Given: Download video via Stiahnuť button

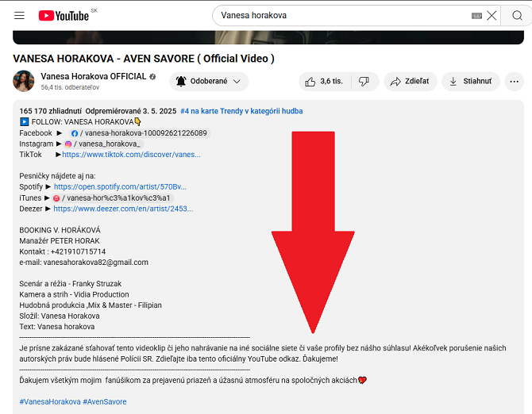Looking at the screenshot, I should tap(471, 82).
